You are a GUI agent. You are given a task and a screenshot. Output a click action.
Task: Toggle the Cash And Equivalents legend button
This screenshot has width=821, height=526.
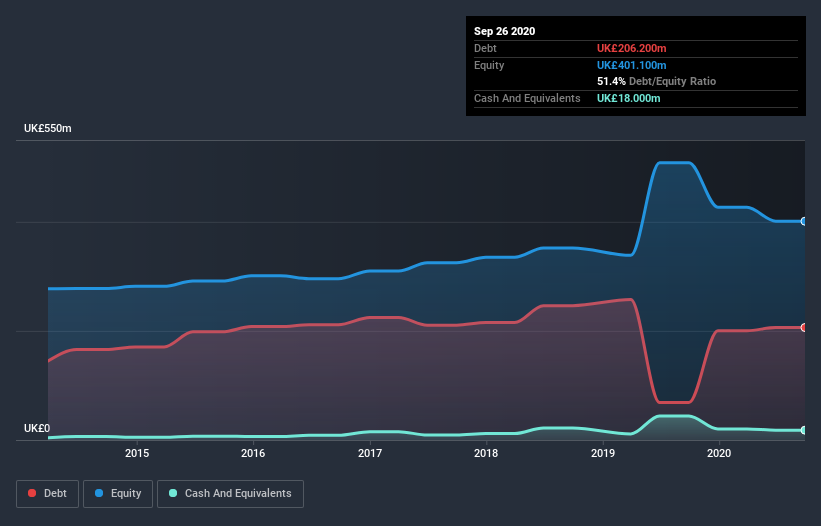pyautogui.click(x=230, y=494)
